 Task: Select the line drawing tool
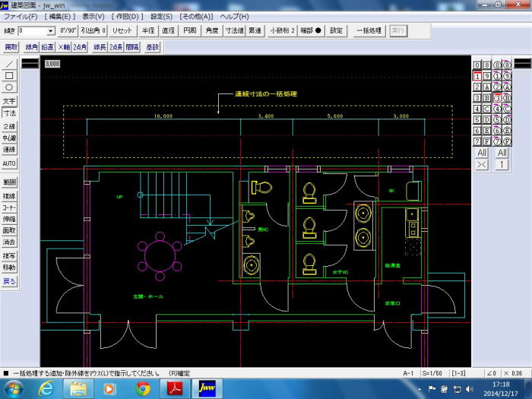(x=9, y=65)
